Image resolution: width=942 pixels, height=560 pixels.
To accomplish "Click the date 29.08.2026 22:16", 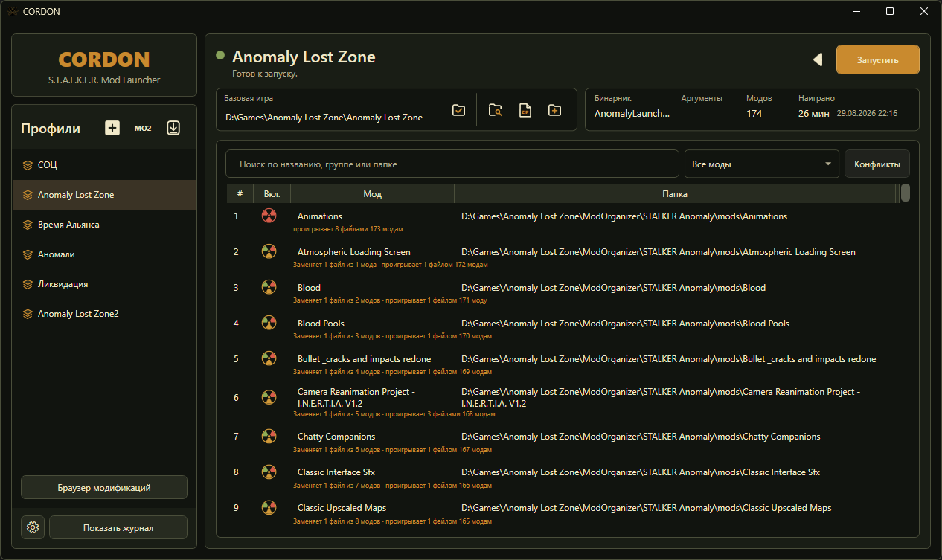I will [867, 114].
